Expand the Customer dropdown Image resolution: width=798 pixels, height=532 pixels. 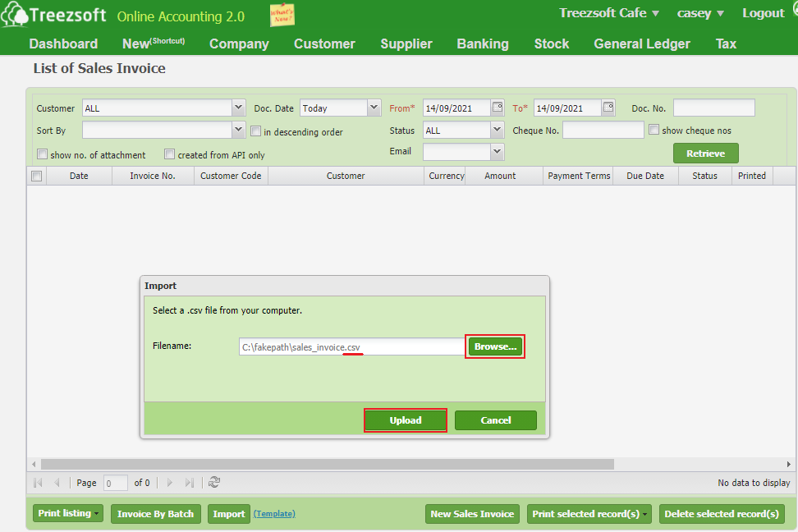[238, 108]
